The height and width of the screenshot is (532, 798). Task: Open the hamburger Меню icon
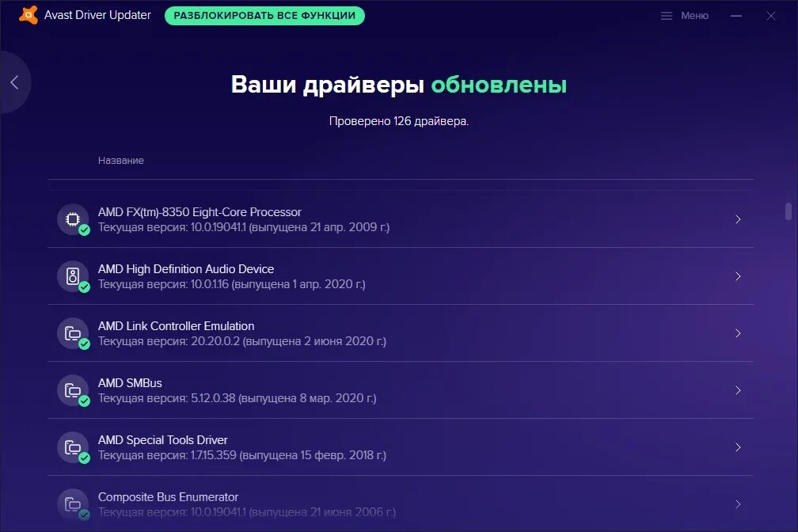click(667, 16)
